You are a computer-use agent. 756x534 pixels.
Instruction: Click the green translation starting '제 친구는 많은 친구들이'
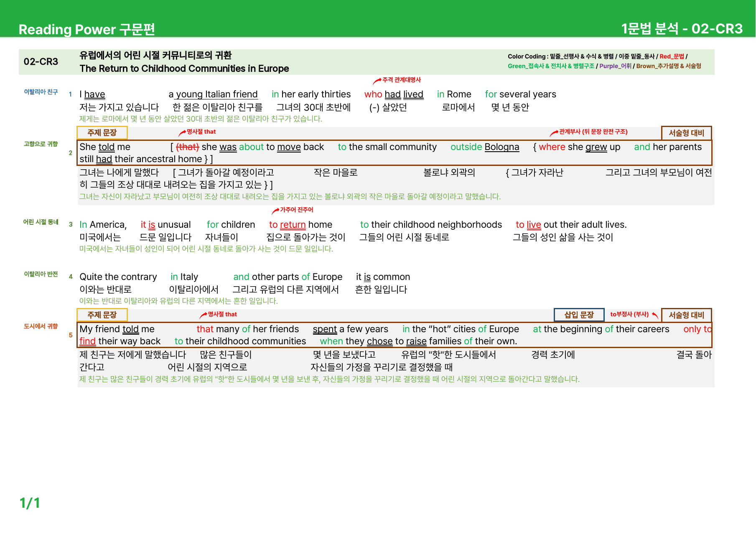tap(330, 379)
